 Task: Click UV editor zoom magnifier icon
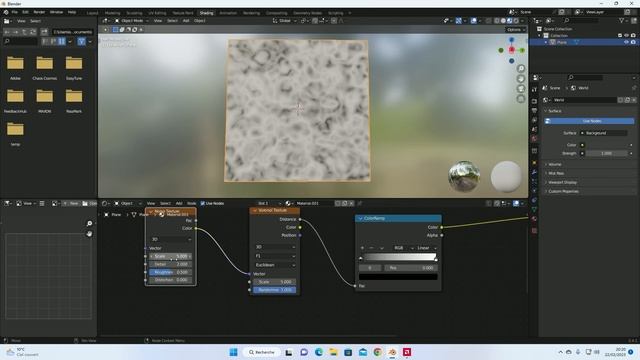89,224
